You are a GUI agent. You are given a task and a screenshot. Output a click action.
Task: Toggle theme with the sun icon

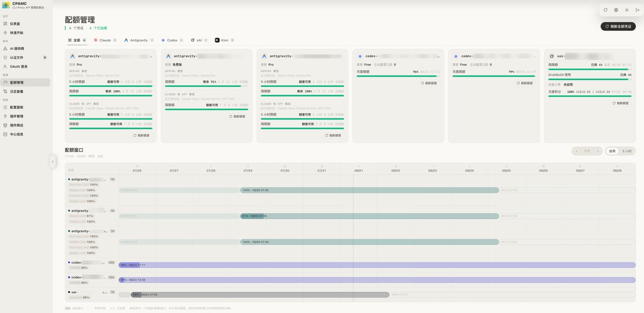click(626, 10)
